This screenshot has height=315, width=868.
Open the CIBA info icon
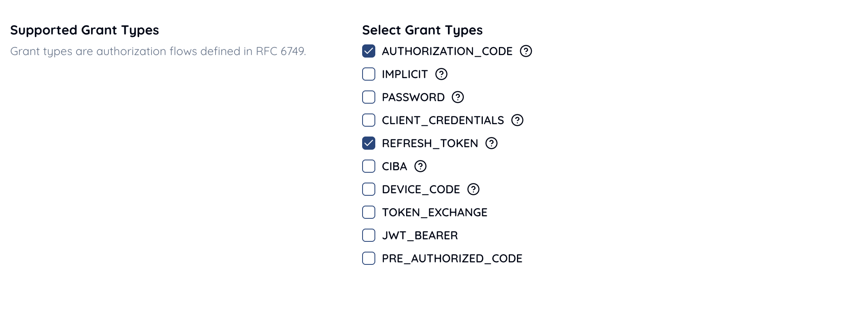(420, 166)
